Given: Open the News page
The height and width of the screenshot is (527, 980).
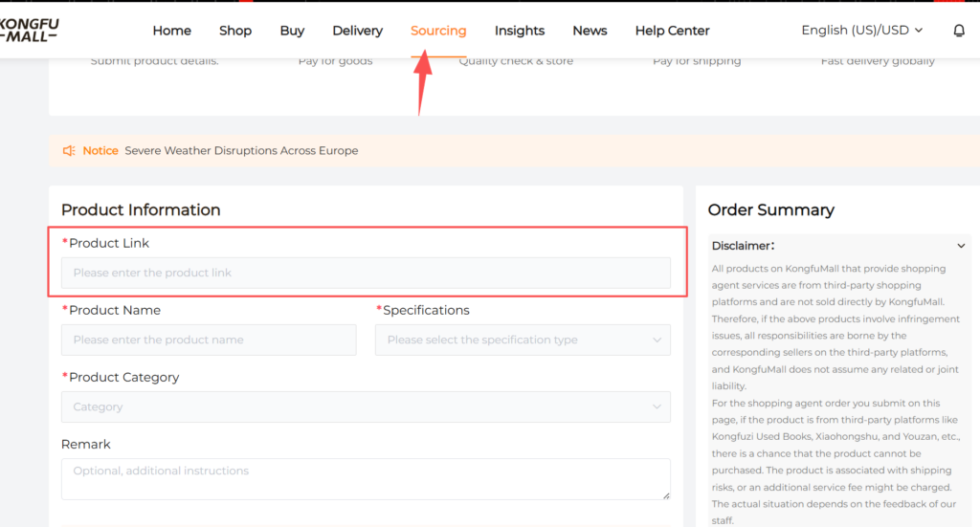Looking at the screenshot, I should [590, 31].
